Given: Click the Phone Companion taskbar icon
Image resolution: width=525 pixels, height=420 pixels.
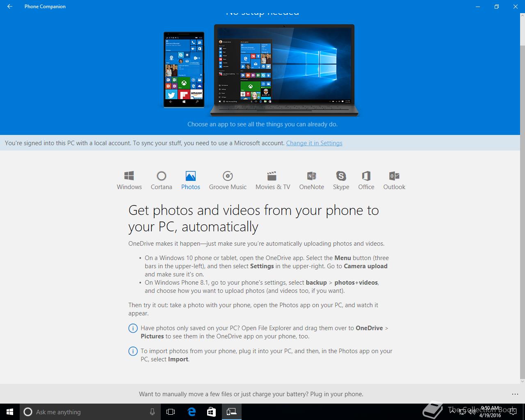Looking at the screenshot, I should [x=232, y=412].
